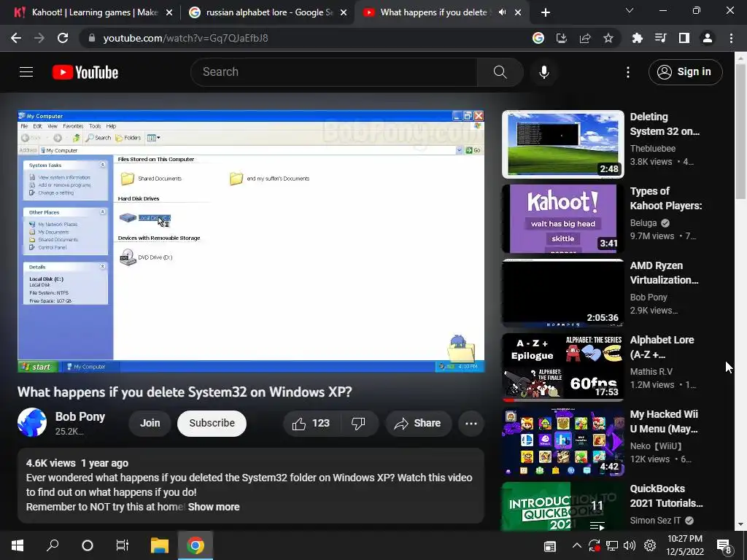Click the YouTube search input field
The height and width of the screenshot is (560, 747).
coord(333,72)
